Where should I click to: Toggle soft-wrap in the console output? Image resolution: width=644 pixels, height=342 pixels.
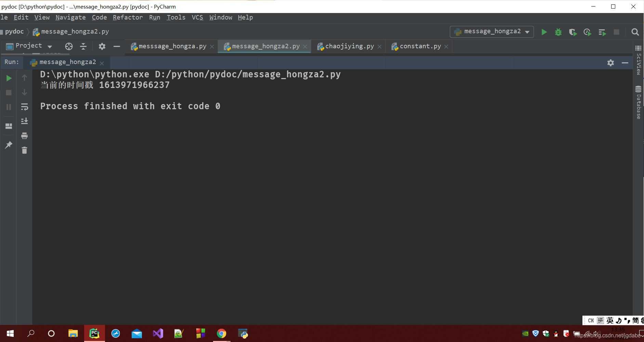coord(24,106)
